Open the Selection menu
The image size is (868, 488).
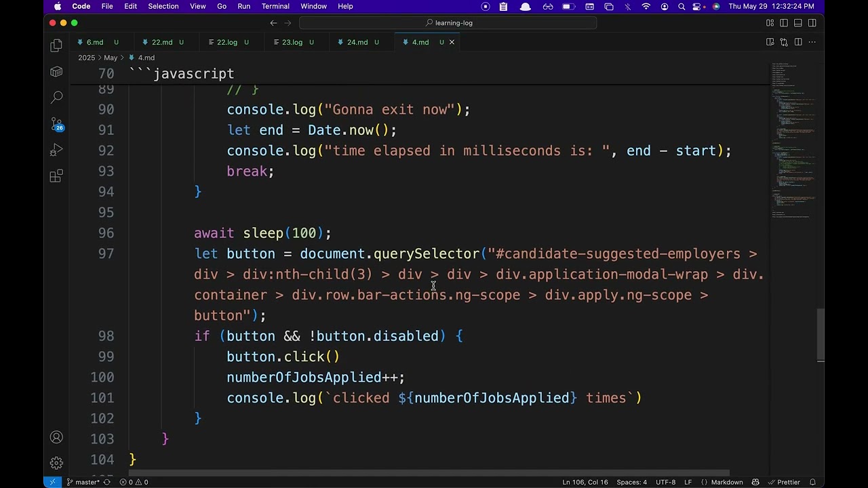coord(163,6)
